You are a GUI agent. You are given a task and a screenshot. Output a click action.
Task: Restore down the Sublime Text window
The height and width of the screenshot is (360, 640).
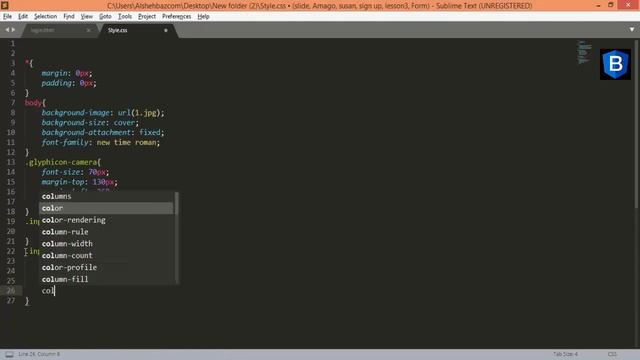click(x=611, y=5)
